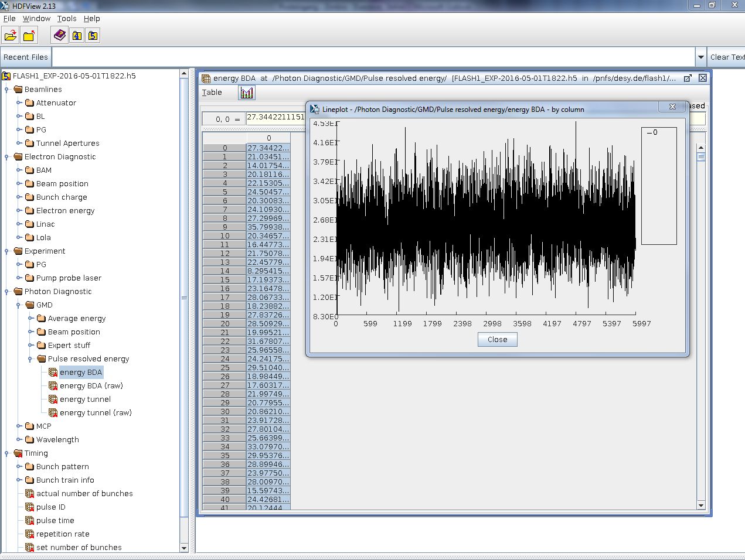Image resolution: width=745 pixels, height=560 pixels.
Task: Open the Tools menu
Action: 67,18
